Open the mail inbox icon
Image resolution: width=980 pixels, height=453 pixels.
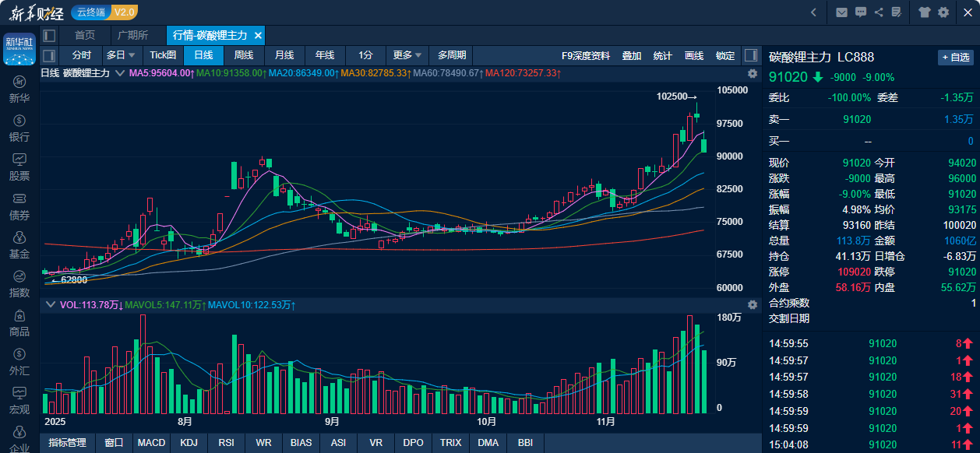click(841, 12)
